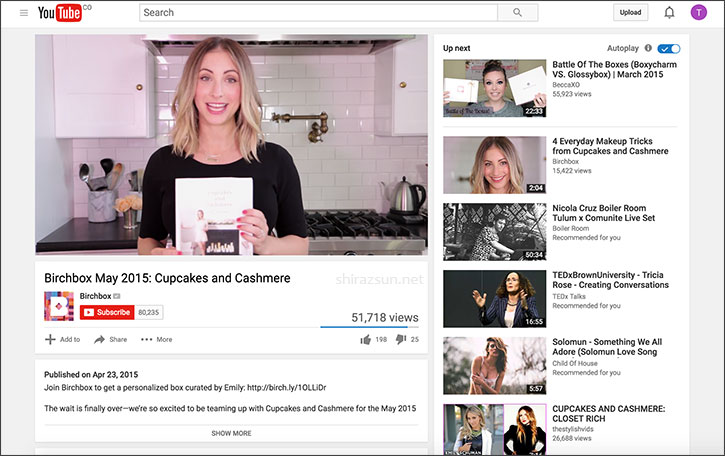725x456 pixels.
Task: Click the 198 likes count
Action: (x=381, y=339)
